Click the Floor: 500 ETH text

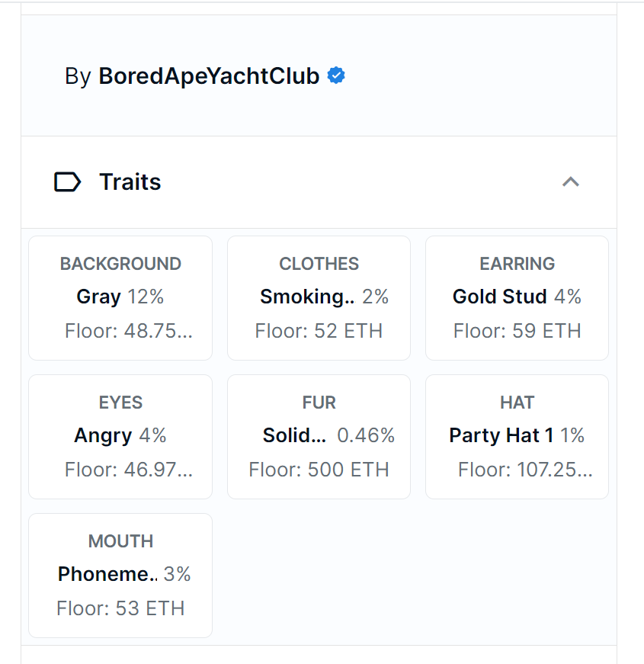[319, 470]
